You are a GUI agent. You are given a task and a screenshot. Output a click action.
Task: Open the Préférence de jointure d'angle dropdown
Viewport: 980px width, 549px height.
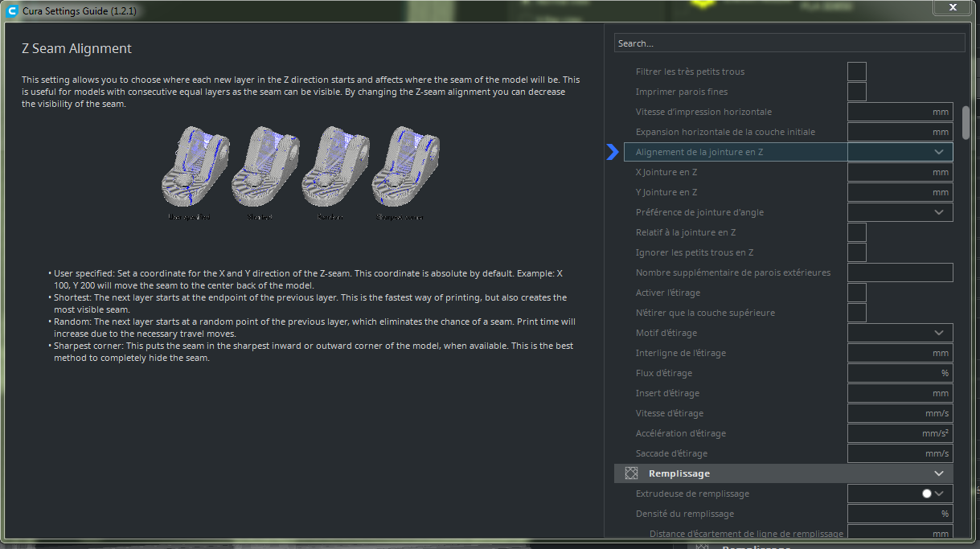pos(900,212)
